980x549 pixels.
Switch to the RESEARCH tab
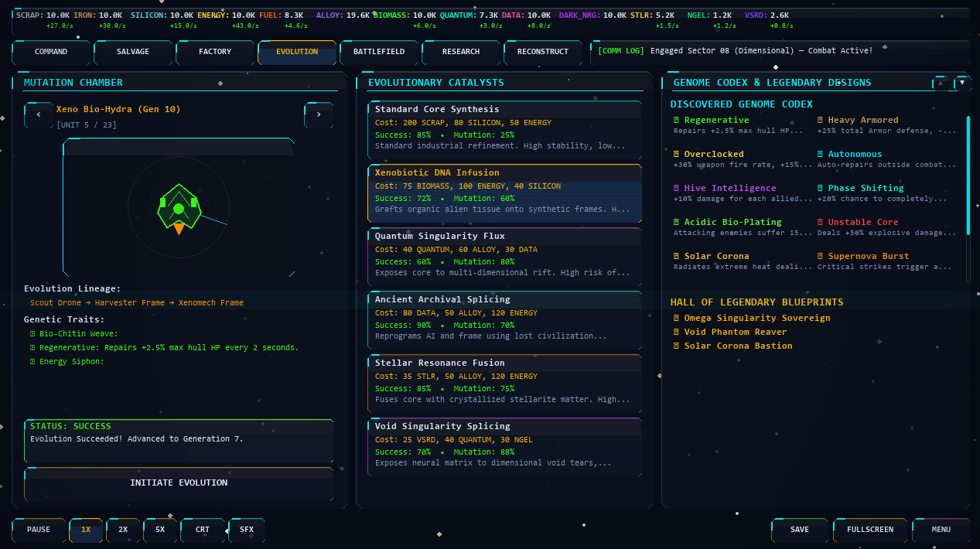coord(461,53)
